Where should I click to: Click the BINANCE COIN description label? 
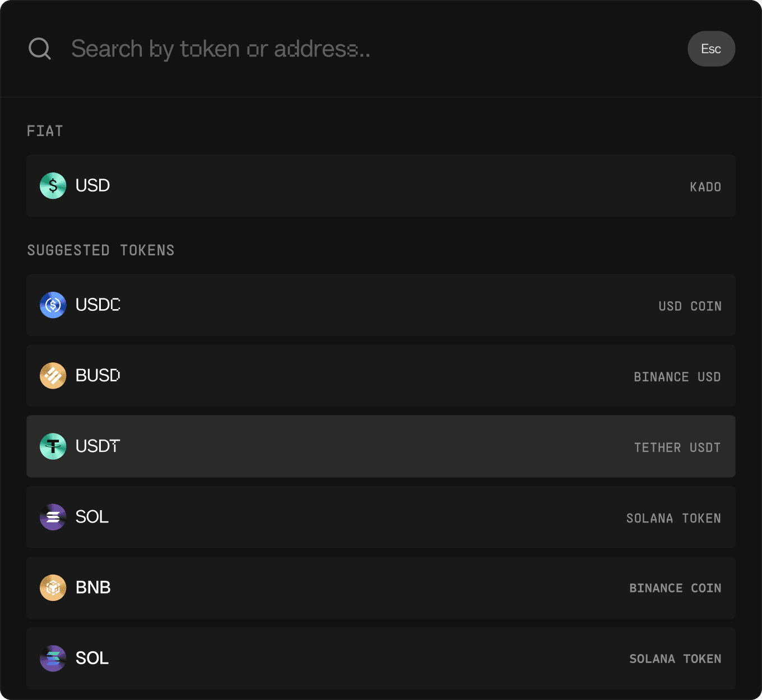[675, 588]
